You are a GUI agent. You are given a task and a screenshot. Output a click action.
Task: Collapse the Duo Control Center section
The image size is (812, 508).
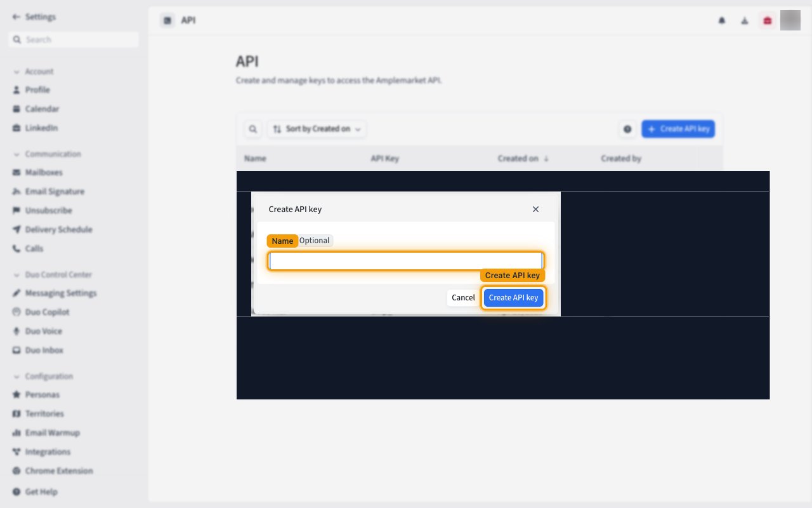pyautogui.click(x=16, y=275)
